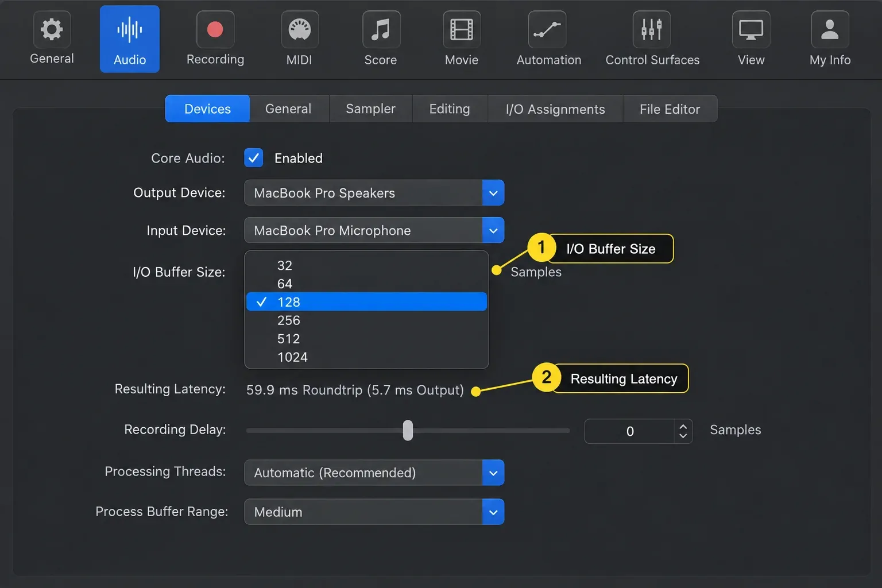Viewport: 882px width, 588px height.
Task: Decrease Recording Delay with the stepper down arrow
Action: tap(683, 436)
